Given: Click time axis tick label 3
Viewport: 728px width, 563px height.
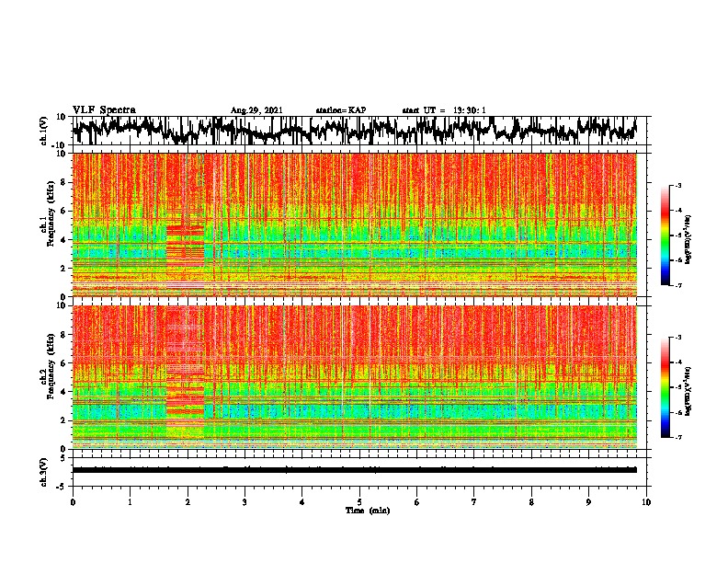Looking at the screenshot, I should click(x=245, y=502).
